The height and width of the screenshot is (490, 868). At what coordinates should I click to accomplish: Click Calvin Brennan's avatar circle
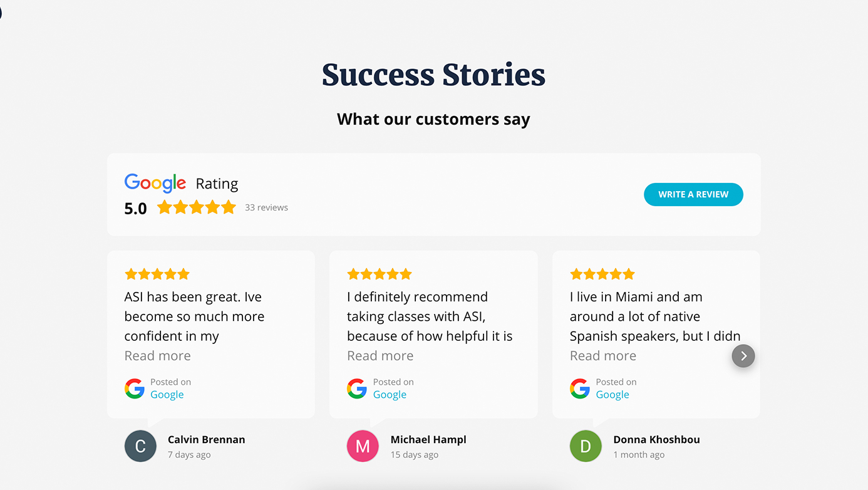(140, 446)
